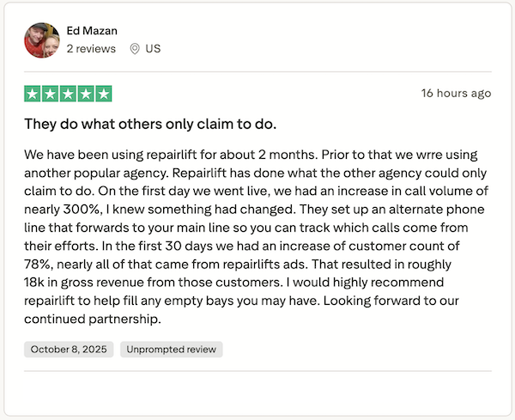Click the second green rating star
This screenshot has height=420, width=515.
click(x=51, y=94)
